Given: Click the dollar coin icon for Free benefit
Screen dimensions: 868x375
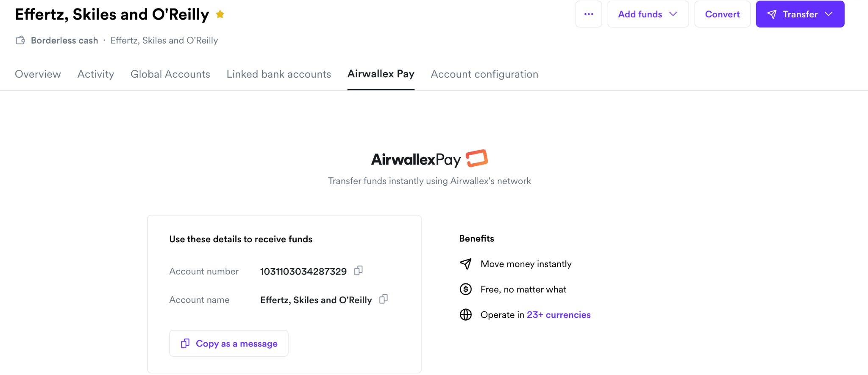Looking at the screenshot, I should pyautogui.click(x=466, y=289).
